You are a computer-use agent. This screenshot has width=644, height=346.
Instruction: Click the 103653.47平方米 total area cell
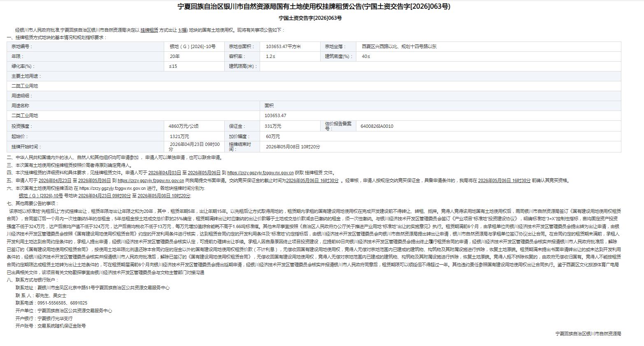283,47
